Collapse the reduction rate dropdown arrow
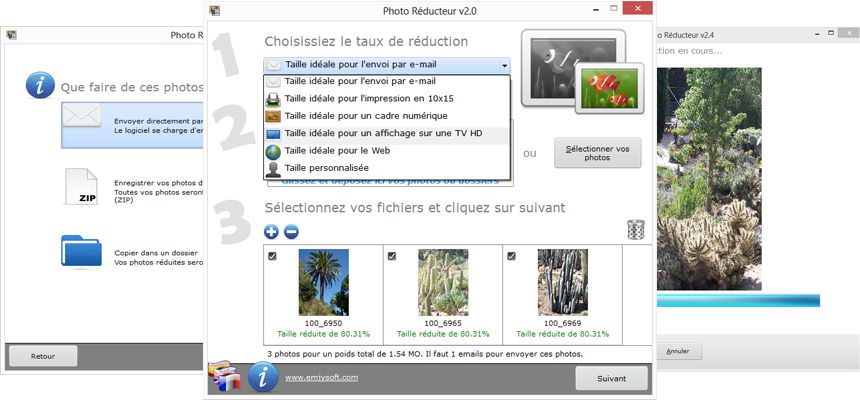The width and height of the screenshot is (860, 400). pyautogui.click(x=505, y=65)
